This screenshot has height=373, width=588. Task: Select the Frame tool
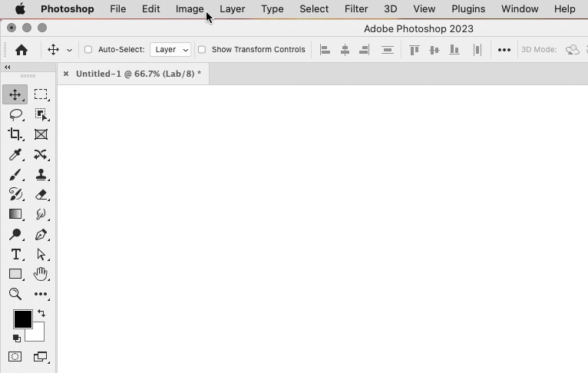tap(41, 134)
